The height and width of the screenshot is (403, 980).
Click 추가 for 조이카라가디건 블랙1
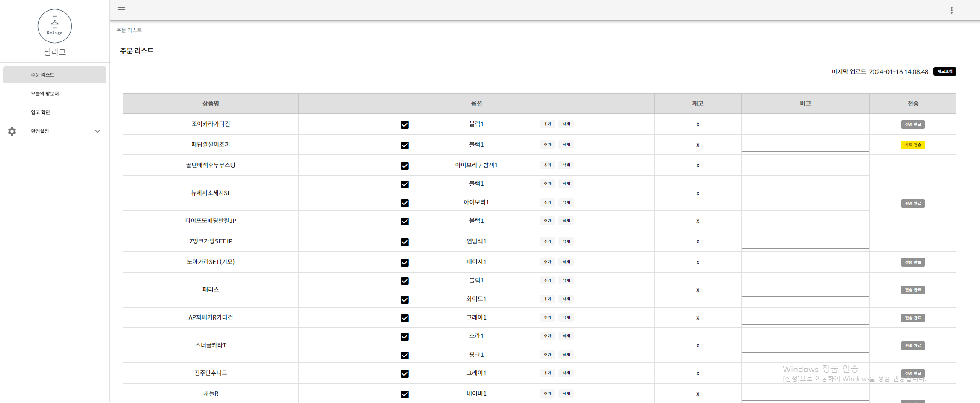point(547,124)
